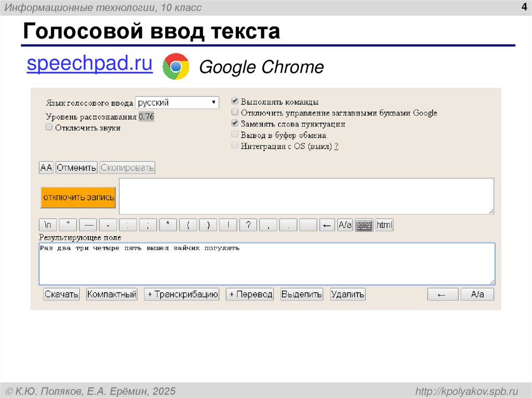
Task: Click '+ Транскрибацию' button
Action: coord(182,294)
